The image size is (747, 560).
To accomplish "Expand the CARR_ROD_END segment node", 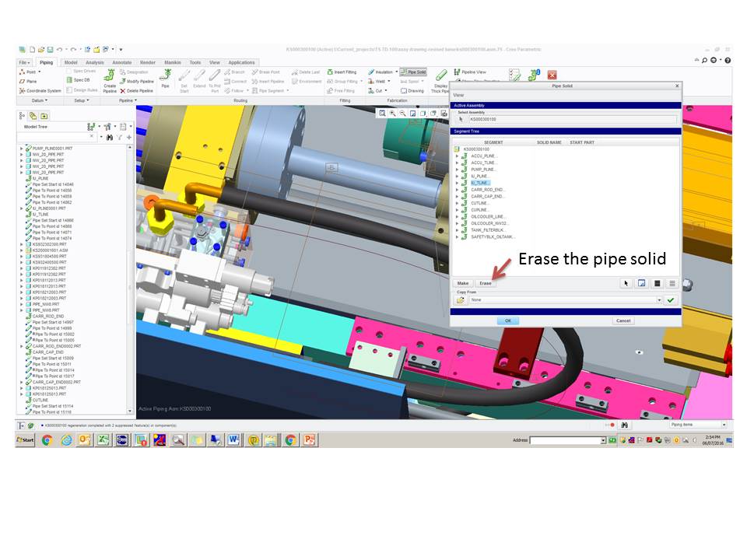I will tap(457, 190).
